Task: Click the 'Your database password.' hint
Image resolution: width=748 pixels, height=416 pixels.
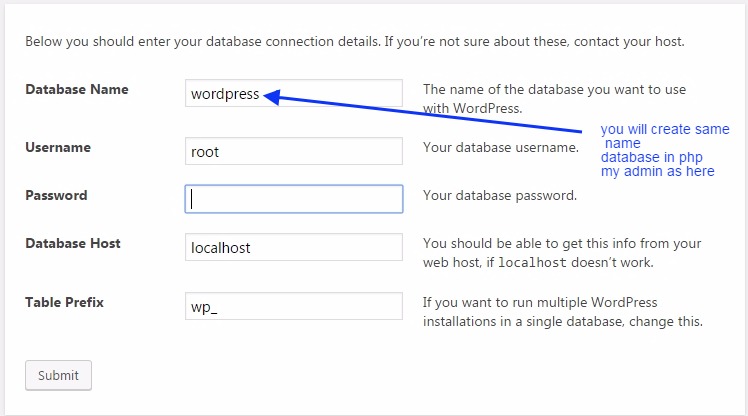Action: point(499,195)
